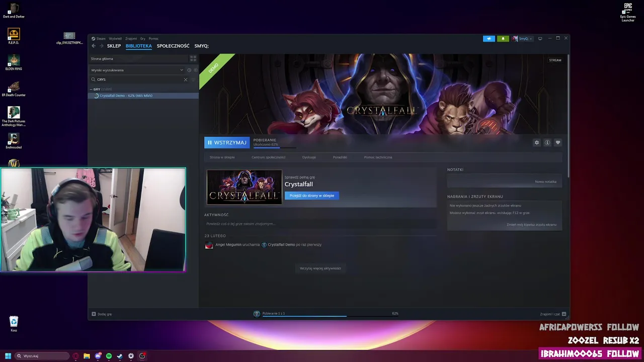
Task: Go to the SKLEP tab
Action: click(114, 46)
